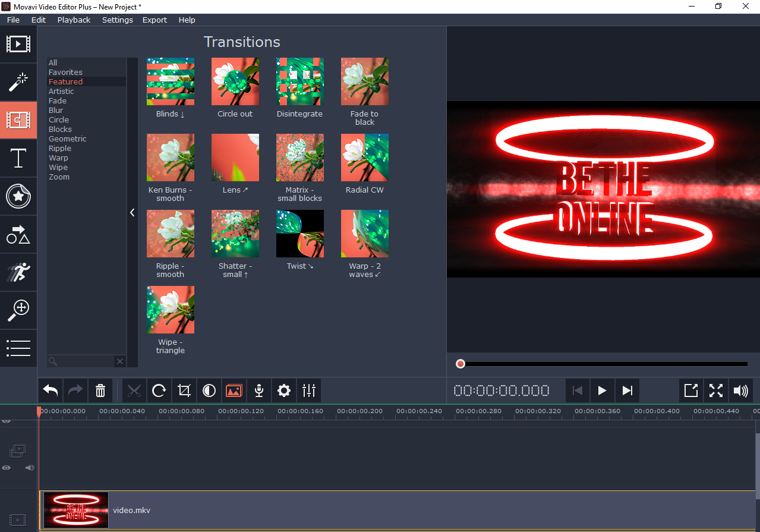This screenshot has height=532, width=760.
Task: Open the Crop tool in the toolbar
Action: [184, 391]
